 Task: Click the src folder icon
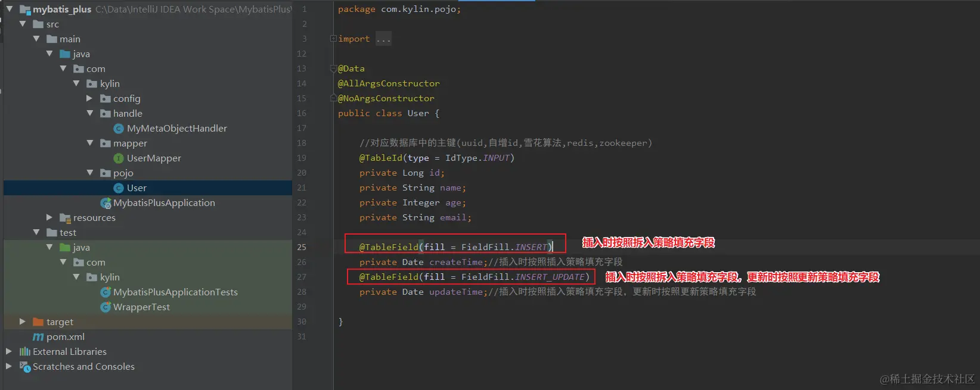coord(38,24)
